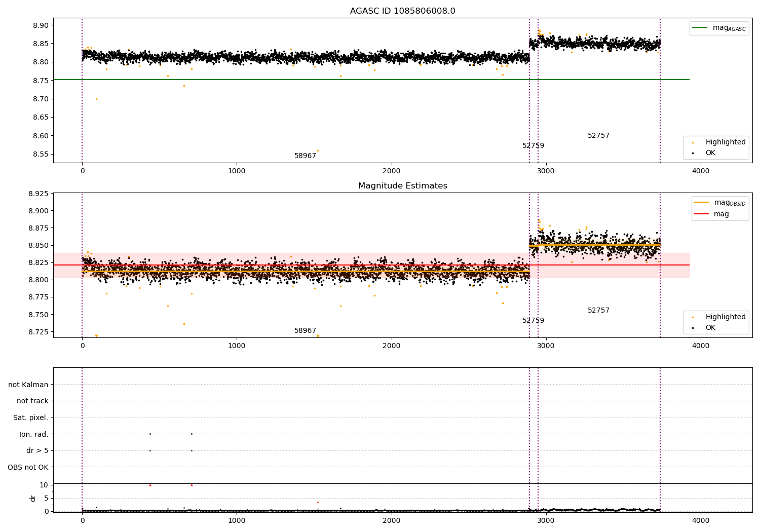The width and height of the screenshot is (760, 532).
Task: Click x-axis tick '4000' under Magnitude Estimates plot
Action: pyautogui.click(x=701, y=346)
